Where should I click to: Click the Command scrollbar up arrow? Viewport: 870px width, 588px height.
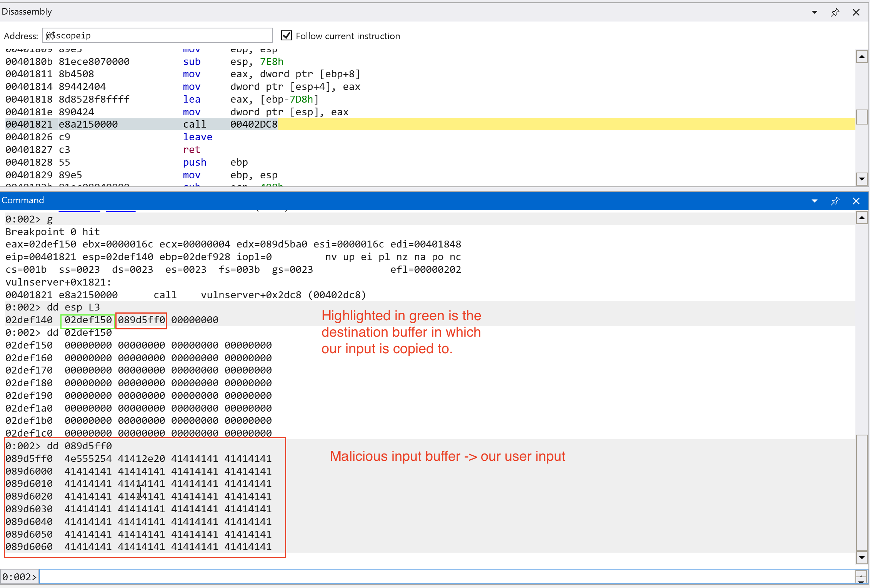(862, 218)
